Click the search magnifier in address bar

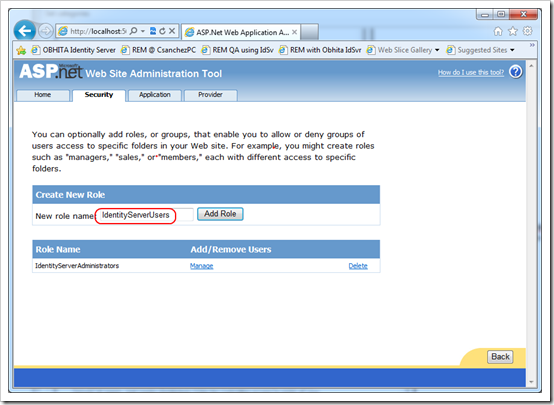pyautogui.click(x=133, y=31)
